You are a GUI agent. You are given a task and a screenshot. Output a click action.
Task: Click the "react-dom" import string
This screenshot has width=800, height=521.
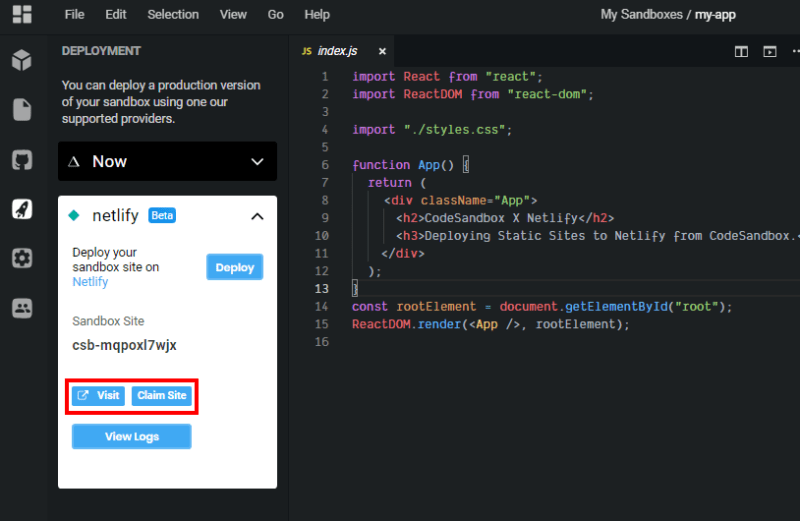tap(547, 94)
